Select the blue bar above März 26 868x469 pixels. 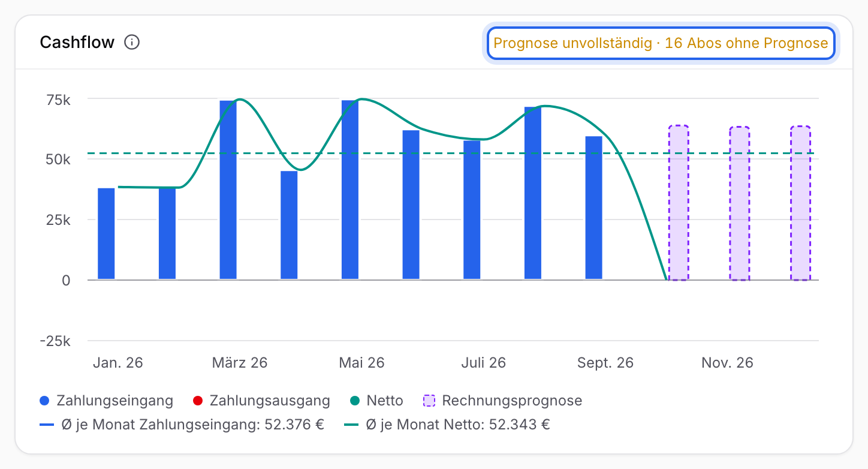tap(228, 190)
